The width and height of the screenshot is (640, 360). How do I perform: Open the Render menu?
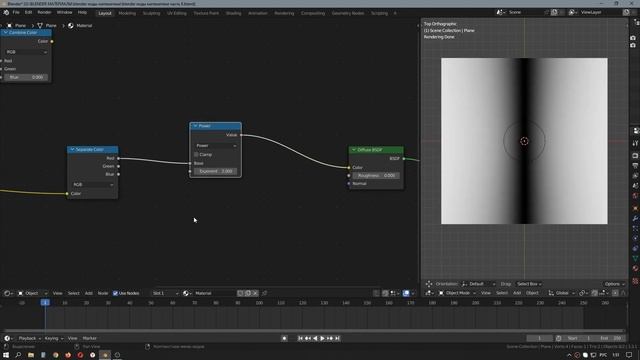coord(44,13)
